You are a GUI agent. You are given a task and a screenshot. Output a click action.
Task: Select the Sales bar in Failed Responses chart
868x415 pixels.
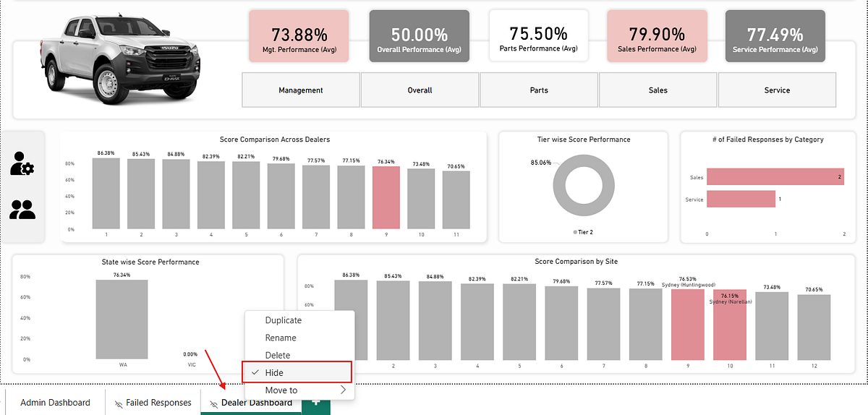coord(775,176)
